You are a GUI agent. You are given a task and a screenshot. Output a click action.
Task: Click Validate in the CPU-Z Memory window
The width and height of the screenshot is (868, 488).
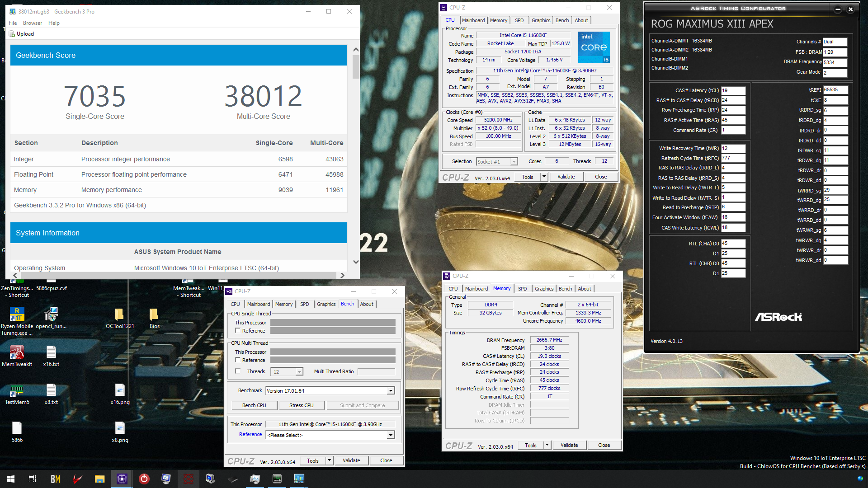(569, 445)
